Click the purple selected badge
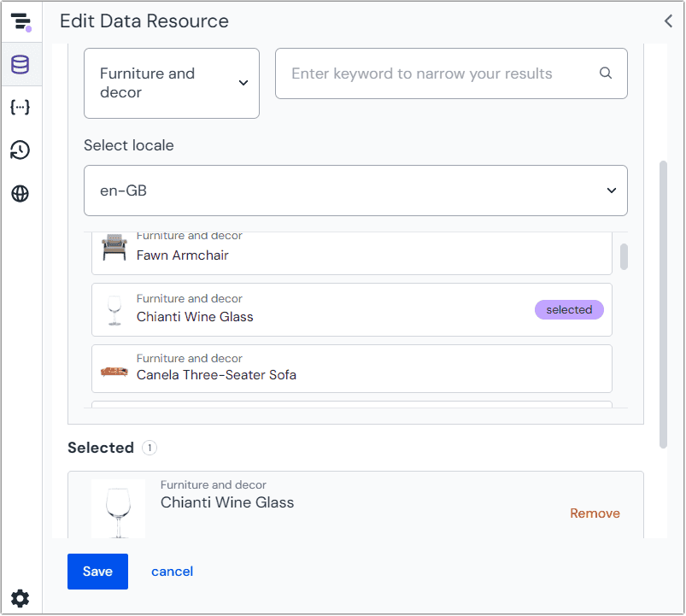This screenshot has width=686, height=616. click(x=569, y=310)
